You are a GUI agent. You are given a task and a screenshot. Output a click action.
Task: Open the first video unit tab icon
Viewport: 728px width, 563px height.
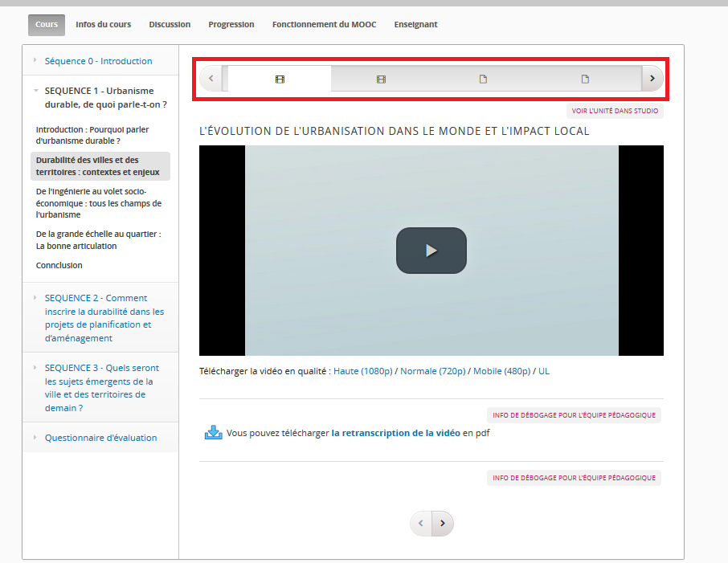(x=280, y=80)
